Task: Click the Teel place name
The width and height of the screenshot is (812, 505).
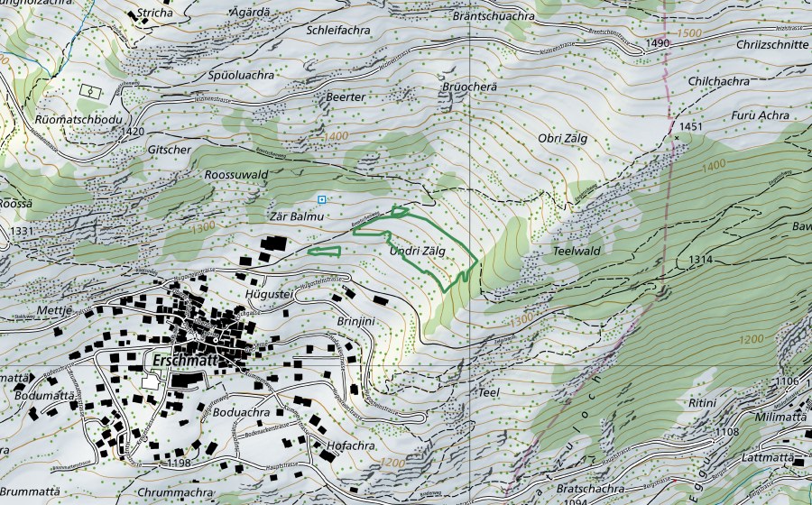Action: coord(489,392)
